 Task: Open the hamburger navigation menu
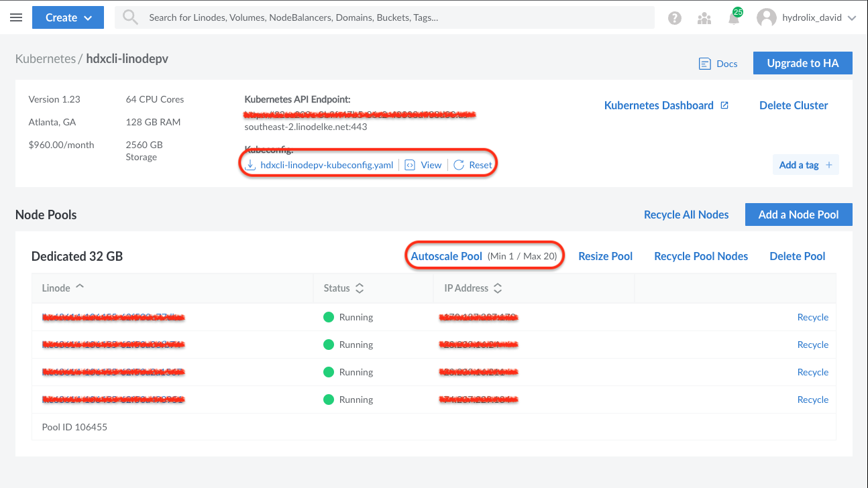coord(16,18)
